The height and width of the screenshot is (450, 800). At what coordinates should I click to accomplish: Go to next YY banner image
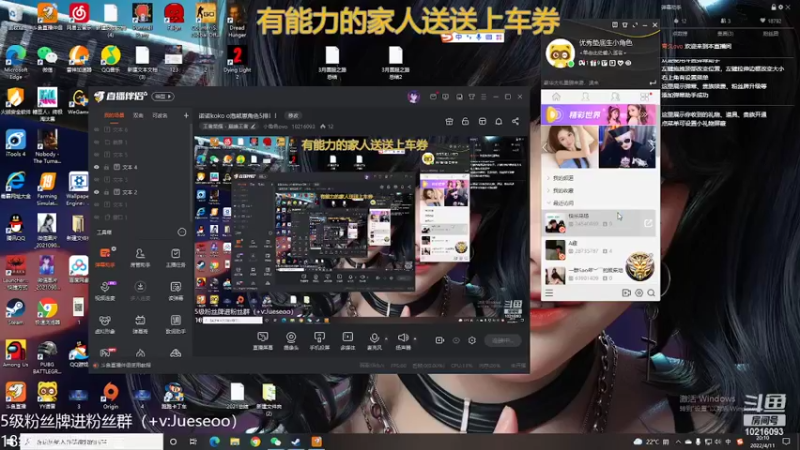click(x=652, y=147)
